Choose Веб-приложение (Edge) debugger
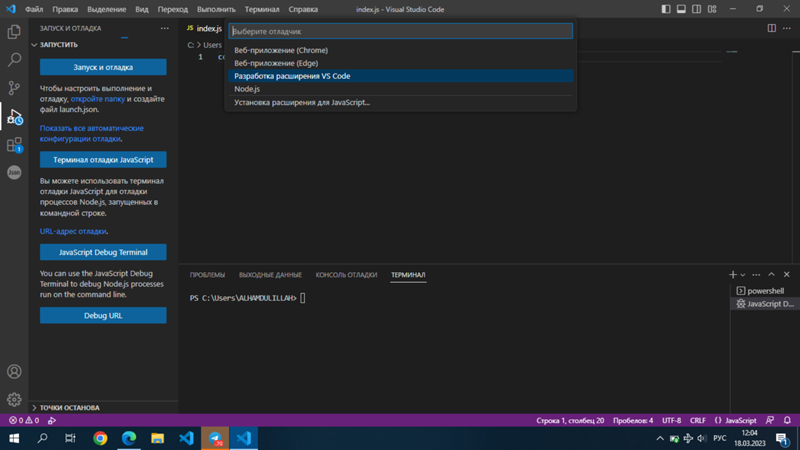 [401, 63]
